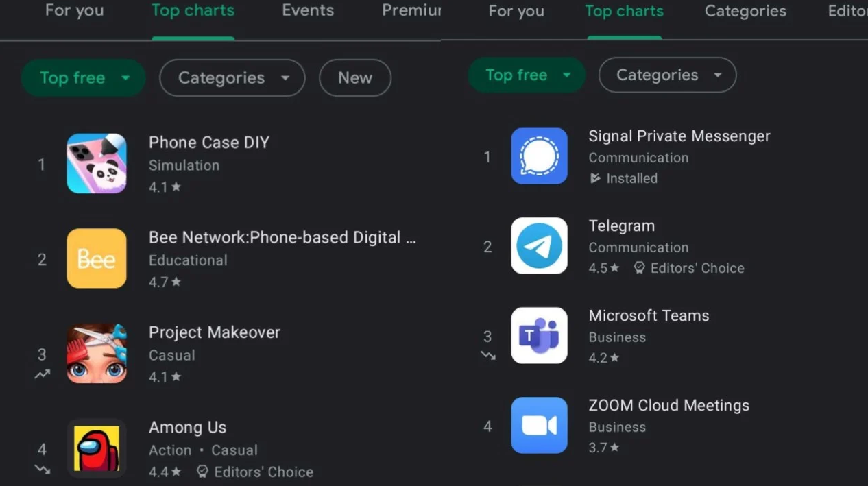Open the Telegram app title link
This screenshot has height=486, width=868.
pos(621,226)
